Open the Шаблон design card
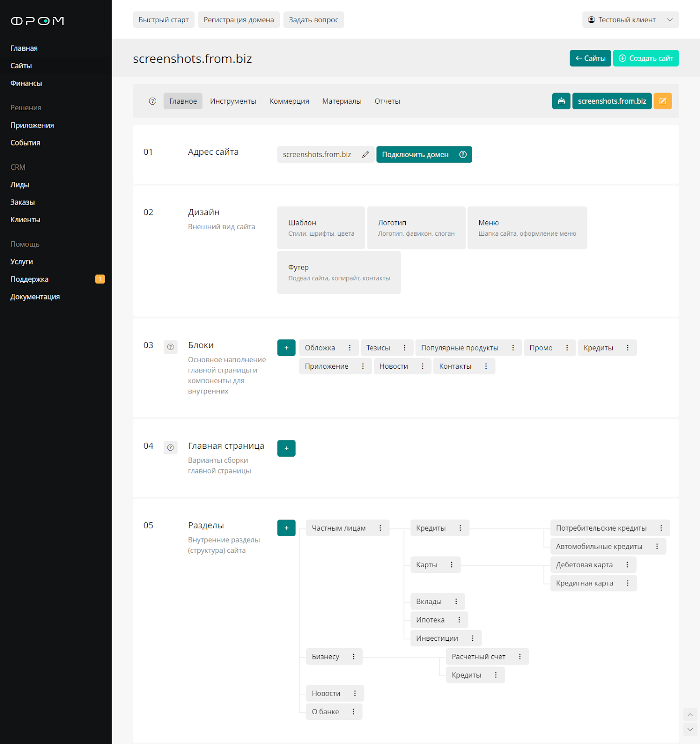700x744 pixels. 321,228
